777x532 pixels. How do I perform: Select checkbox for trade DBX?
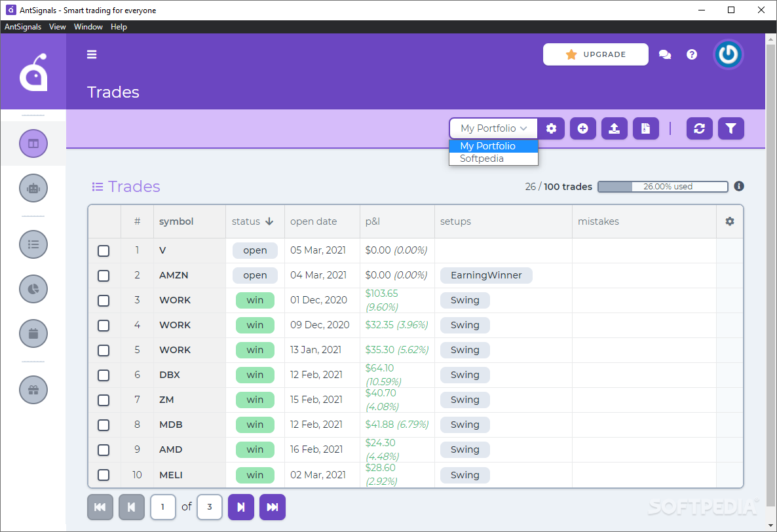click(x=104, y=375)
